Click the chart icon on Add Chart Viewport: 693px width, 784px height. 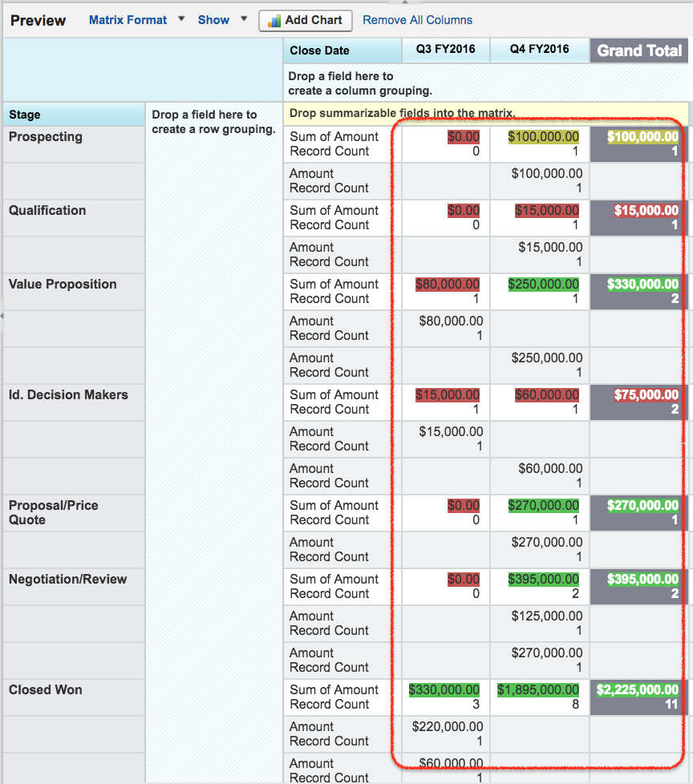point(274,20)
